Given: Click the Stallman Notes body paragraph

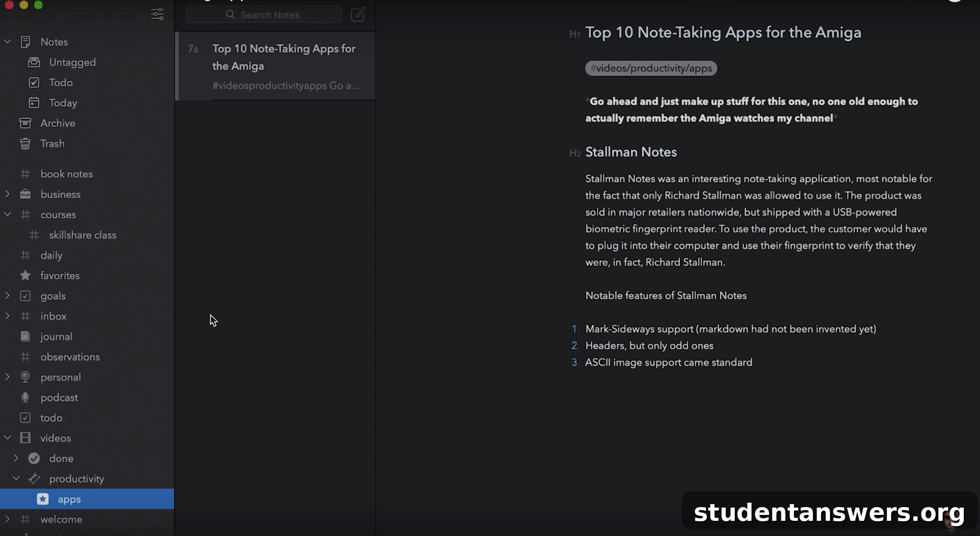Looking at the screenshot, I should (759, 220).
